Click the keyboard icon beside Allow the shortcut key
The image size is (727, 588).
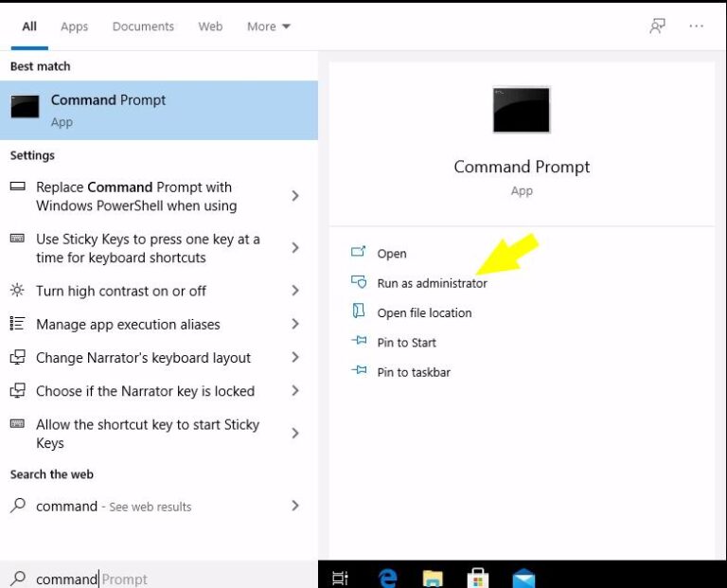point(17,424)
